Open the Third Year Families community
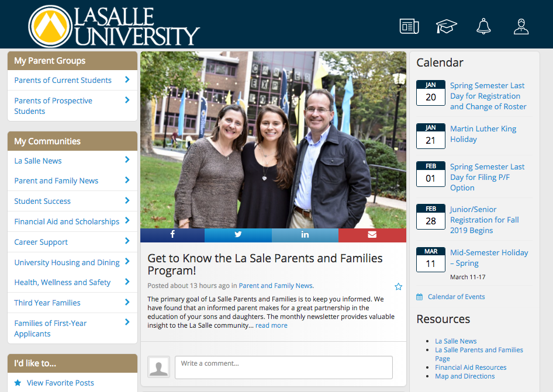 pyautogui.click(x=47, y=303)
